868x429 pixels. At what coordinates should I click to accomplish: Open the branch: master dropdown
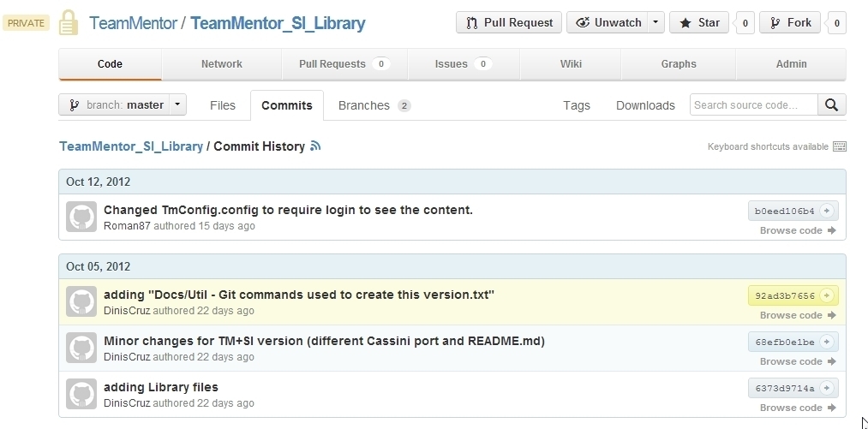[123, 105]
